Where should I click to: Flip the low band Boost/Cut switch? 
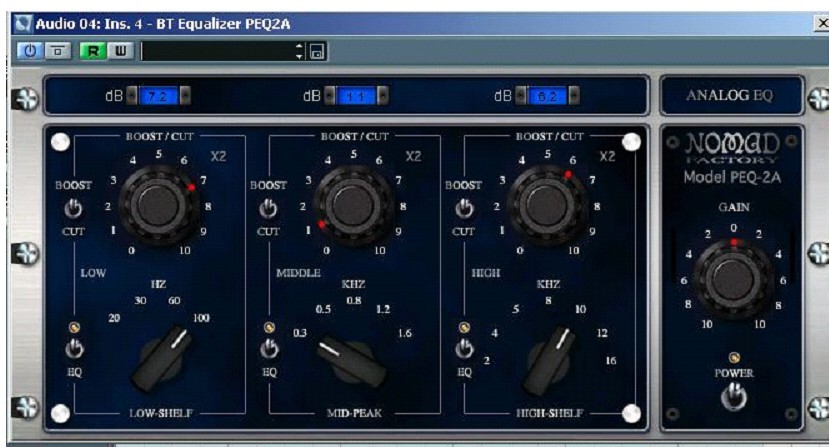pyautogui.click(x=72, y=209)
